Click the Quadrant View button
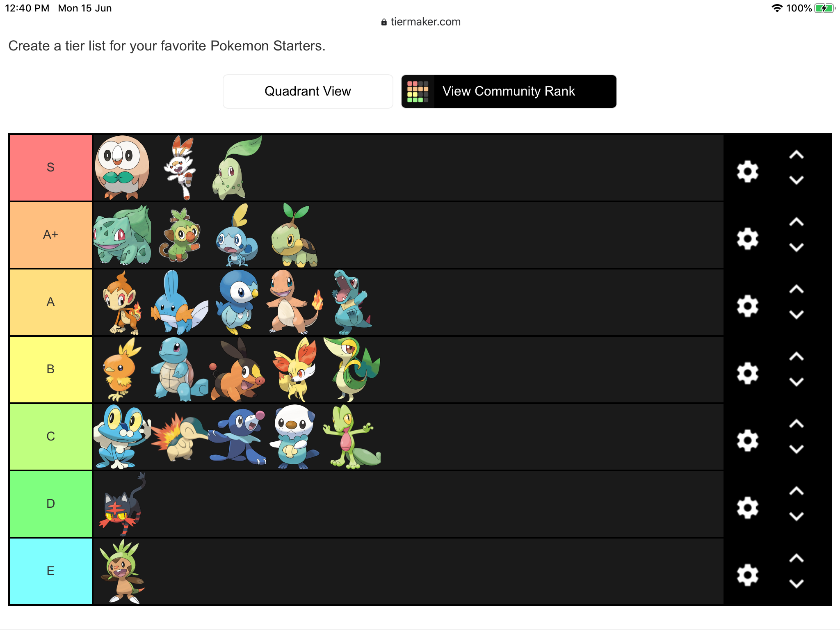840x630 pixels. (x=308, y=91)
